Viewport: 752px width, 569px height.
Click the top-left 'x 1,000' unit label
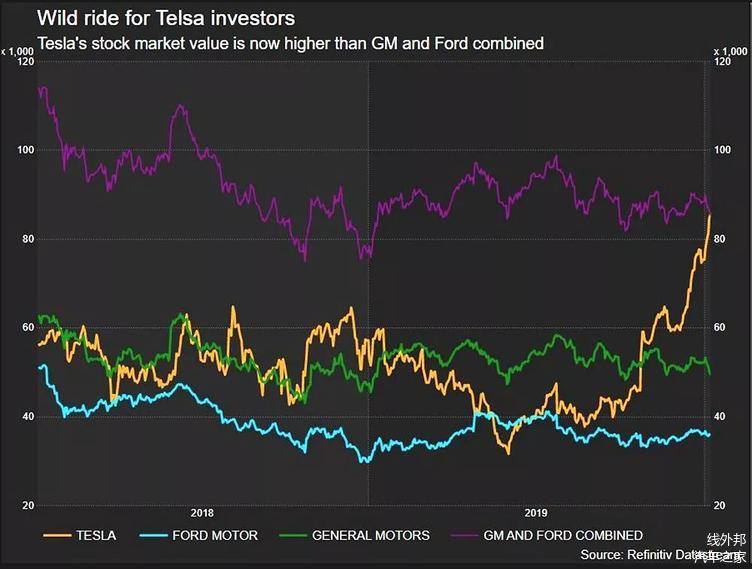pyautogui.click(x=20, y=50)
